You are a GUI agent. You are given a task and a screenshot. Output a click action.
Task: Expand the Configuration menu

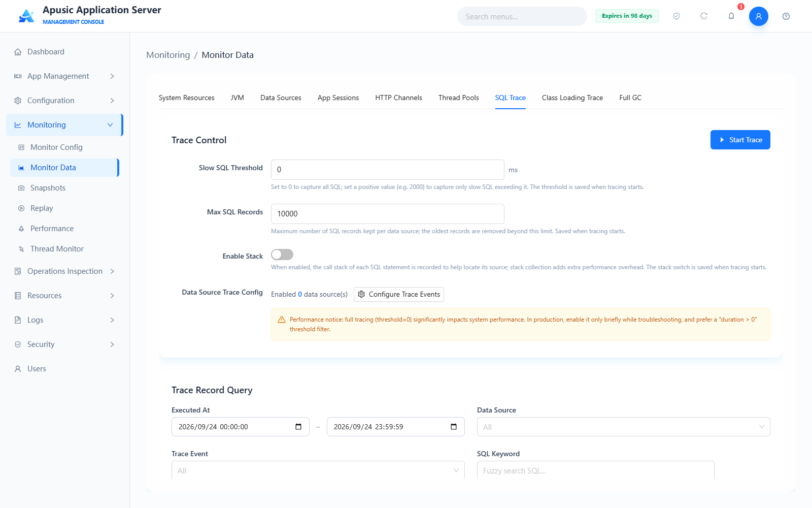pos(64,101)
